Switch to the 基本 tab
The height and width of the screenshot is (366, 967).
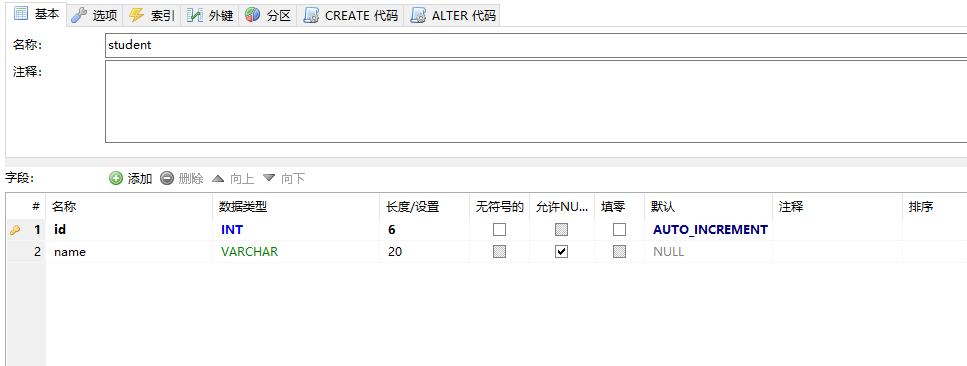36,14
